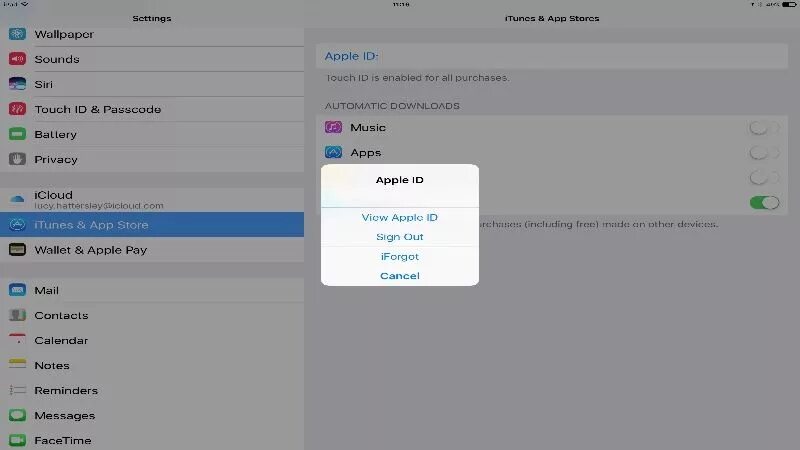The height and width of the screenshot is (450, 800).
Task: Tap the Notes icon
Action: (17, 365)
